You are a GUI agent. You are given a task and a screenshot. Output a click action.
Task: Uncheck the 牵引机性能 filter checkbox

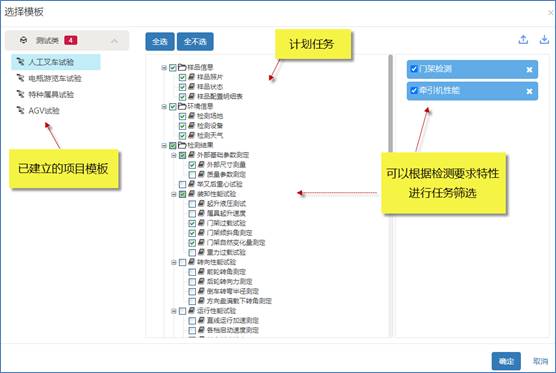click(x=413, y=90)
